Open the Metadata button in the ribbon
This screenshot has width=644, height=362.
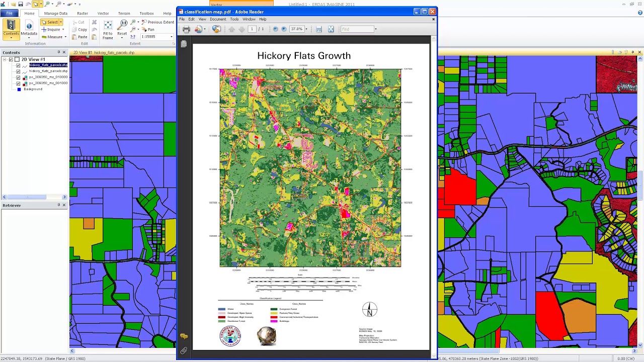tap(29, 30)
